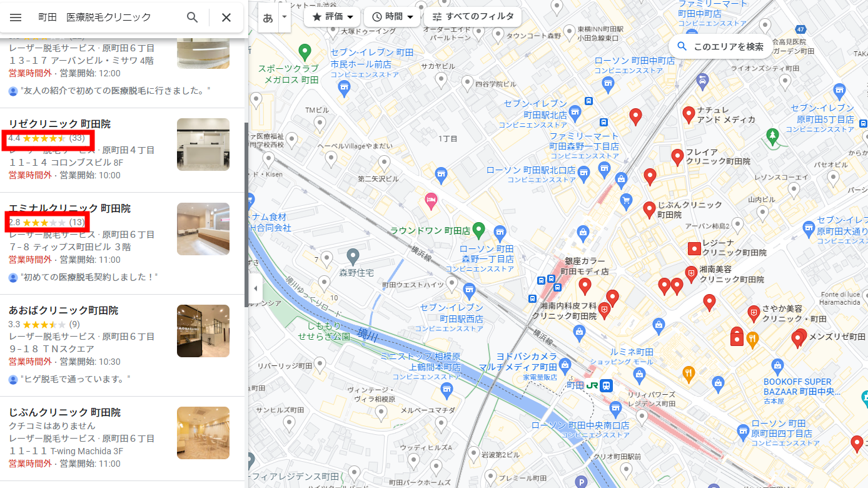Click the magnifier search icon
The image size is (868, 488).
click(x=193, y=17)
